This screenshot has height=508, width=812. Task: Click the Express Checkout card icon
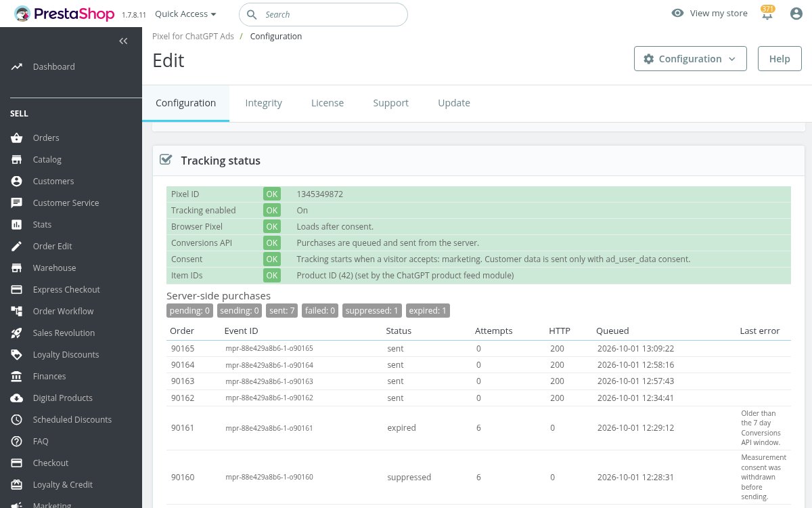pyautogui.click(x=17, y=290)
